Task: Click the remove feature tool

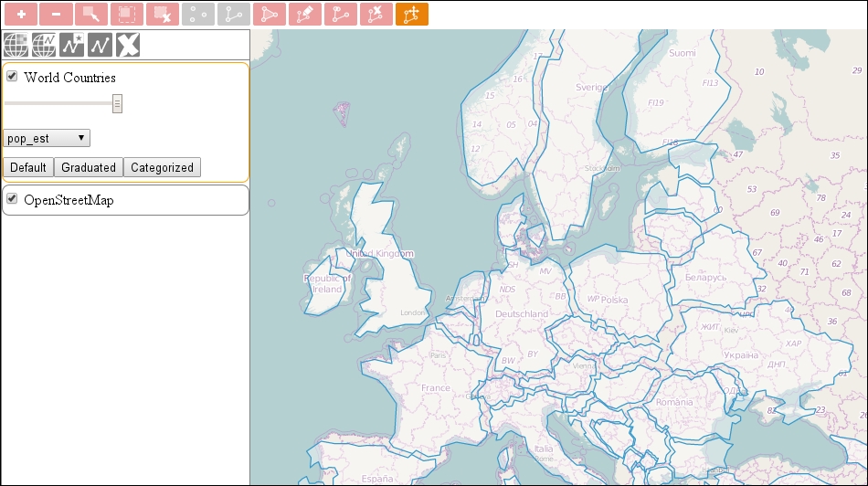Action: tap(376, 15)
